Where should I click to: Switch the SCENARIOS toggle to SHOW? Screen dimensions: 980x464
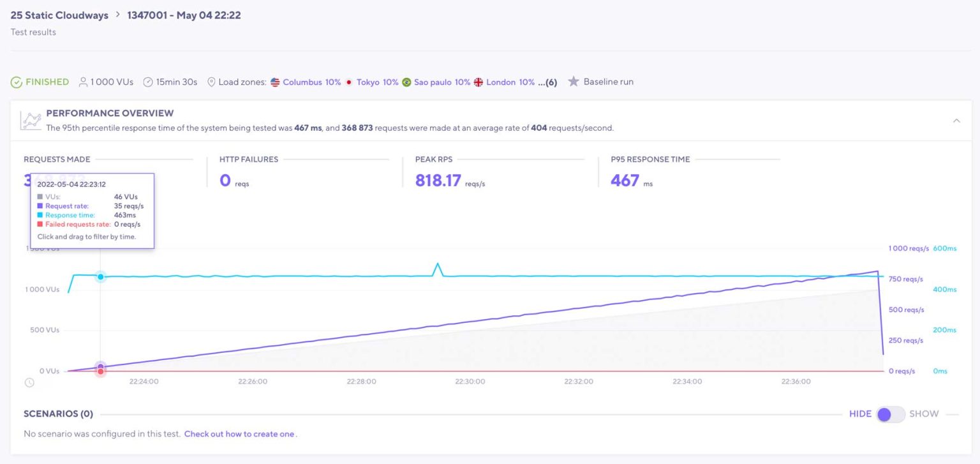click(x=889, y=414)
